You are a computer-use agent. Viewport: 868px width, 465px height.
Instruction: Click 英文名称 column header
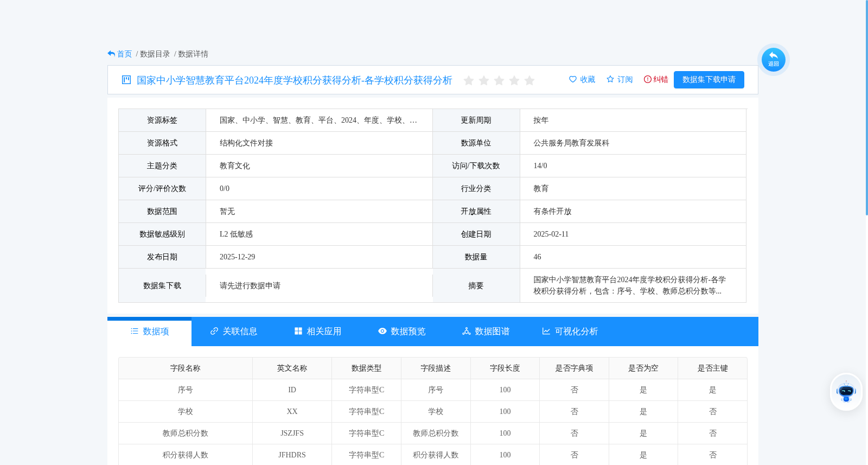pos(292,368)
